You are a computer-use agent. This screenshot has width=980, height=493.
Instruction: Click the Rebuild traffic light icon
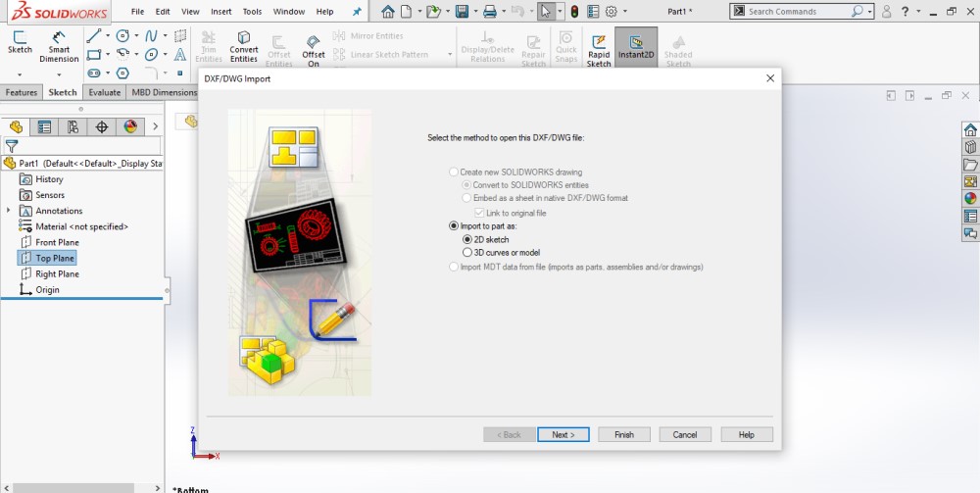(x=574, y=11)
